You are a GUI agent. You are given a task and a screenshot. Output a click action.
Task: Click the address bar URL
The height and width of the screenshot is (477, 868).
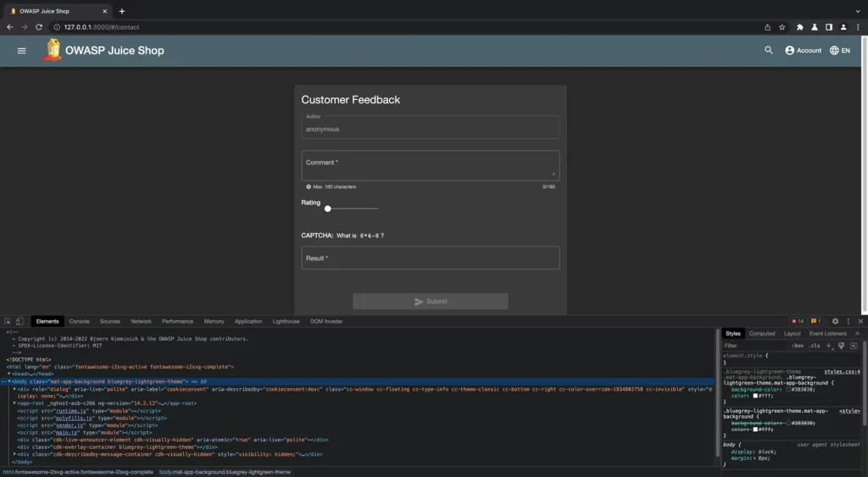point(102,27)
